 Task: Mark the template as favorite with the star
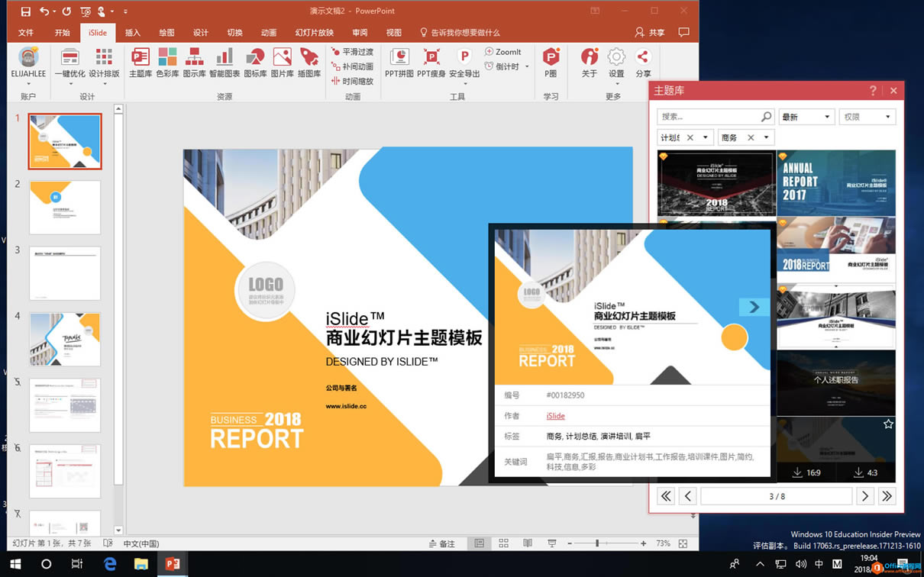click(888, 423)
